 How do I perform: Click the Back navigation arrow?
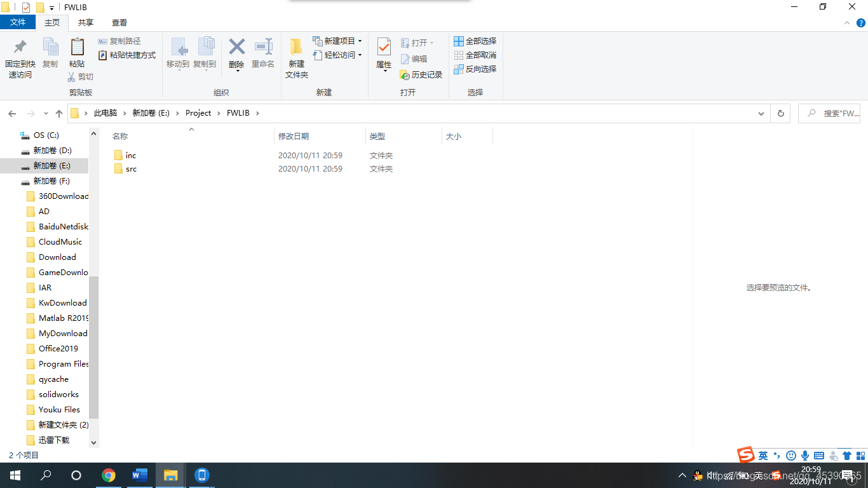tap(12, 113)
